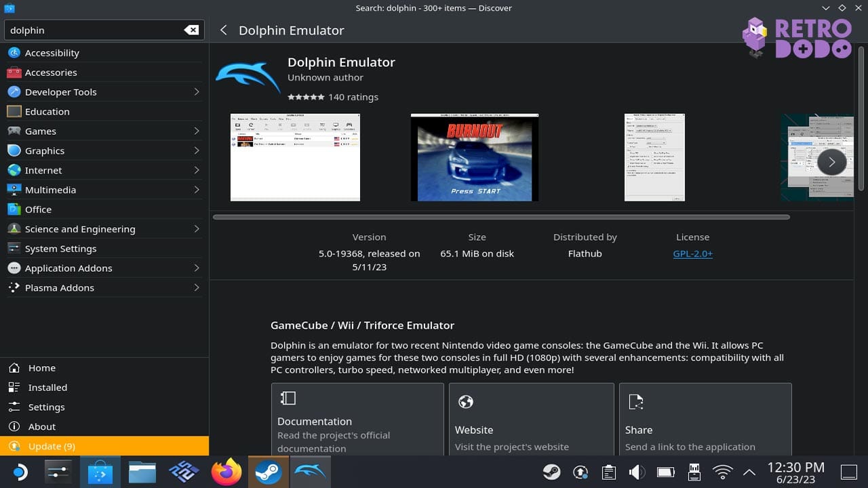868x488 pixels.
Task: Click the removable device tray icon
Action: coord(694,472)
